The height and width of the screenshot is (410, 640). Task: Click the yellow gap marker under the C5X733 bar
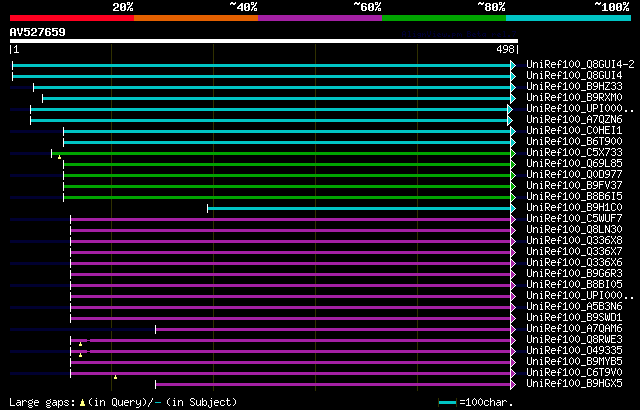click(59, 157)
